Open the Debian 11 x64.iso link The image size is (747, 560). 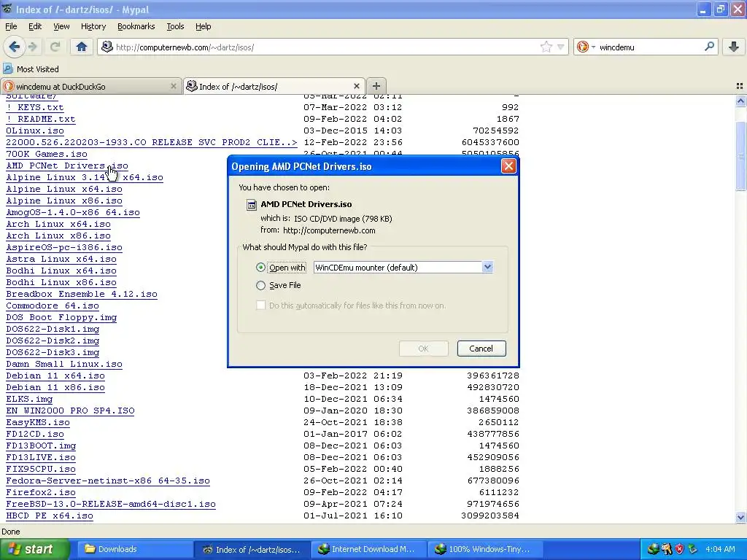coord(55,376)
